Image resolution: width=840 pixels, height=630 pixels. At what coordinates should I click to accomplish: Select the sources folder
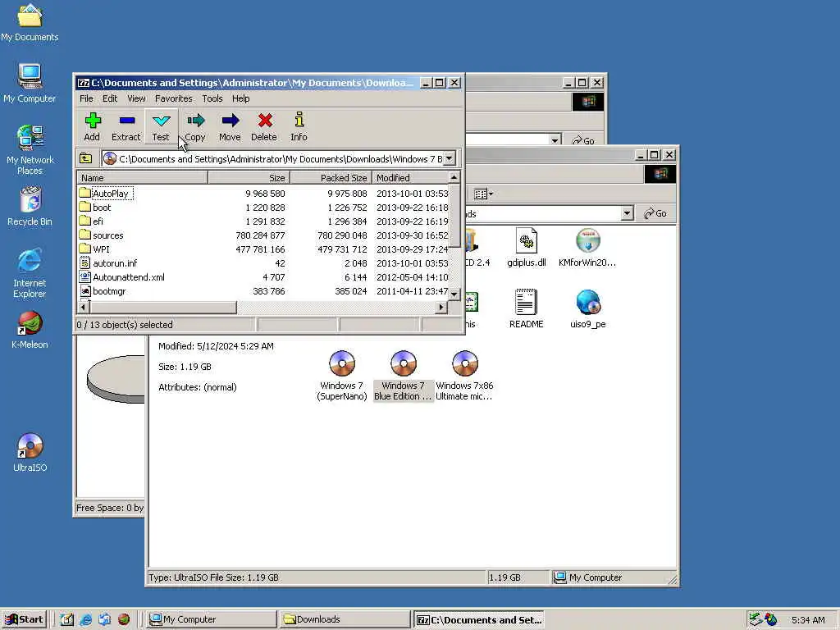102,235
